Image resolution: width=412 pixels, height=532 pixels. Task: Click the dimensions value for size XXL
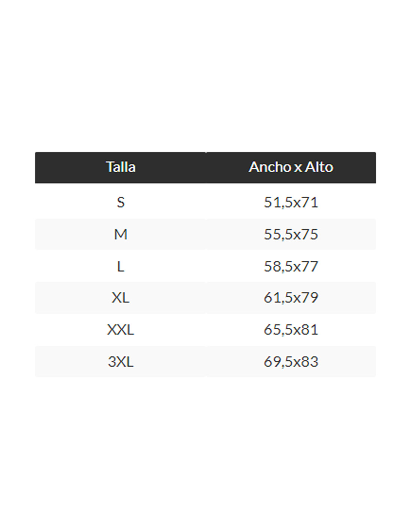(x=291, y=330)
